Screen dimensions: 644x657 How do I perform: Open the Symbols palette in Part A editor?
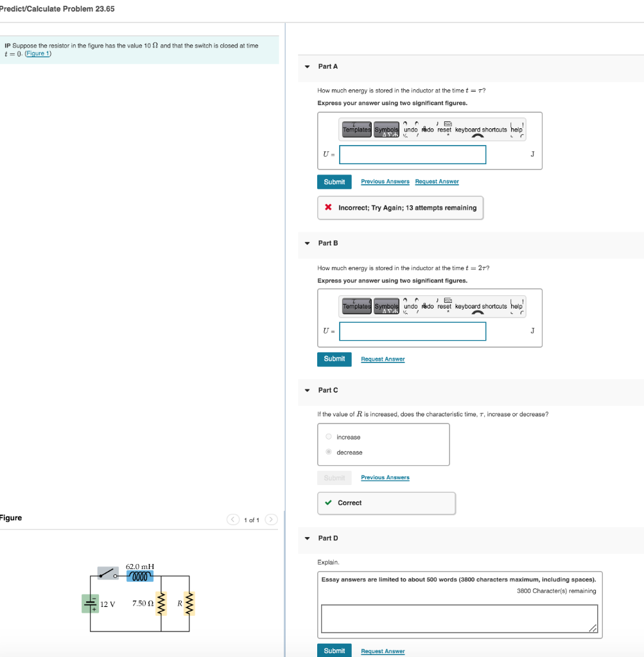[386, 129]
